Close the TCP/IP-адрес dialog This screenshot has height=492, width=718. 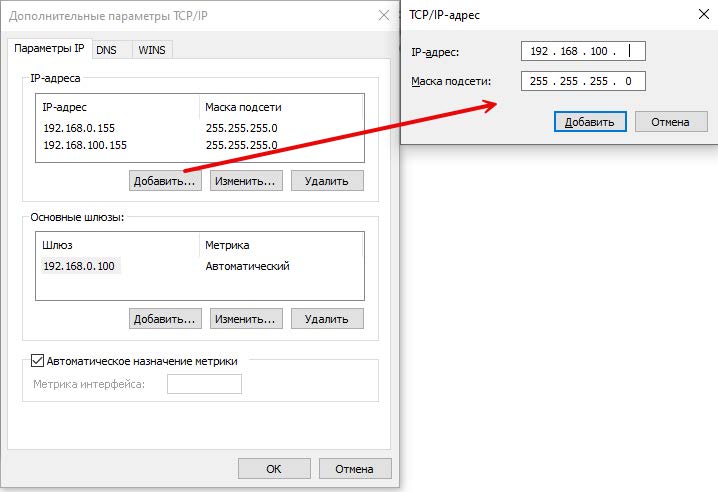coord(704,15)
